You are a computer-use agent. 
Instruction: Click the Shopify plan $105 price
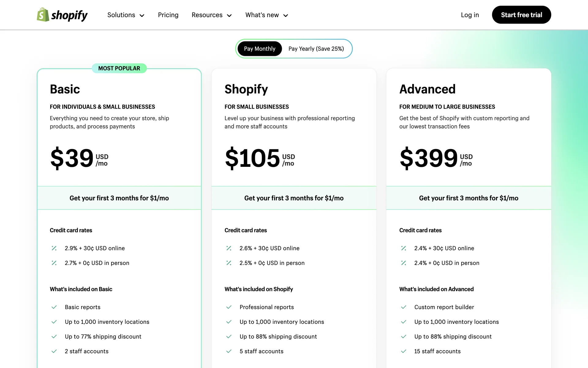252,158
